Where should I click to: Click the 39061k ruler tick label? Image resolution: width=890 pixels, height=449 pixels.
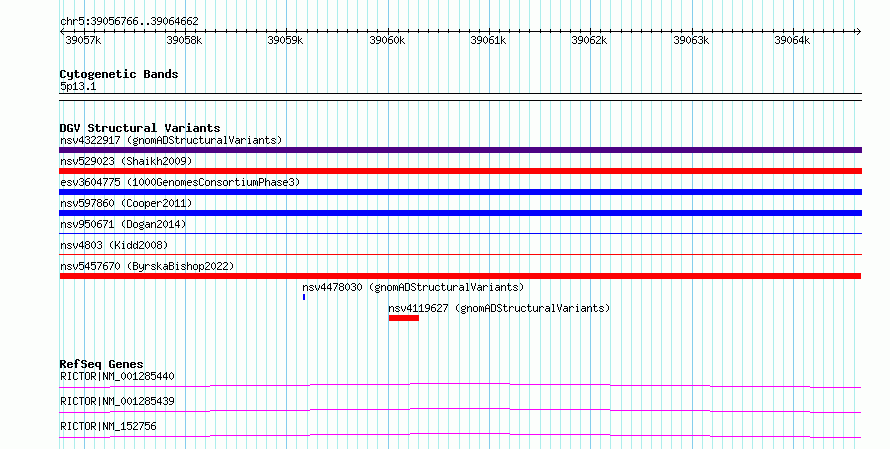tap(488, 41)
